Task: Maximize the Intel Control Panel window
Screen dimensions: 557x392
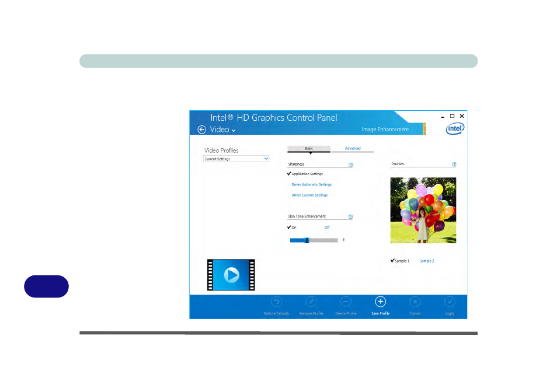Action: pos(452,116)
